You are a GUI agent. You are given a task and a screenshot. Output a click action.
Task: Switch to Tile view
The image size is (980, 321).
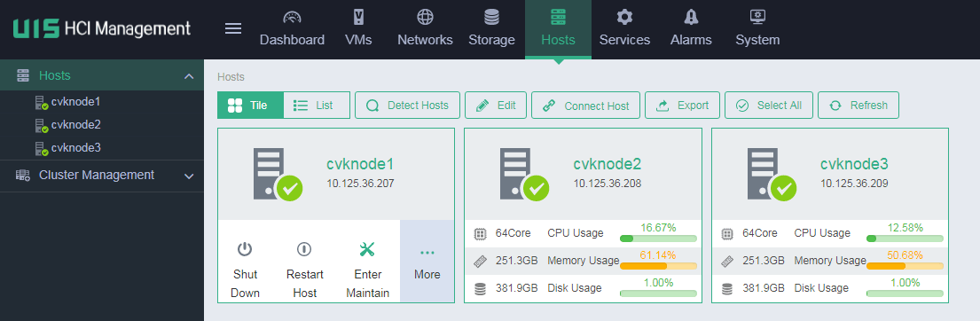(x=251, y=105)
